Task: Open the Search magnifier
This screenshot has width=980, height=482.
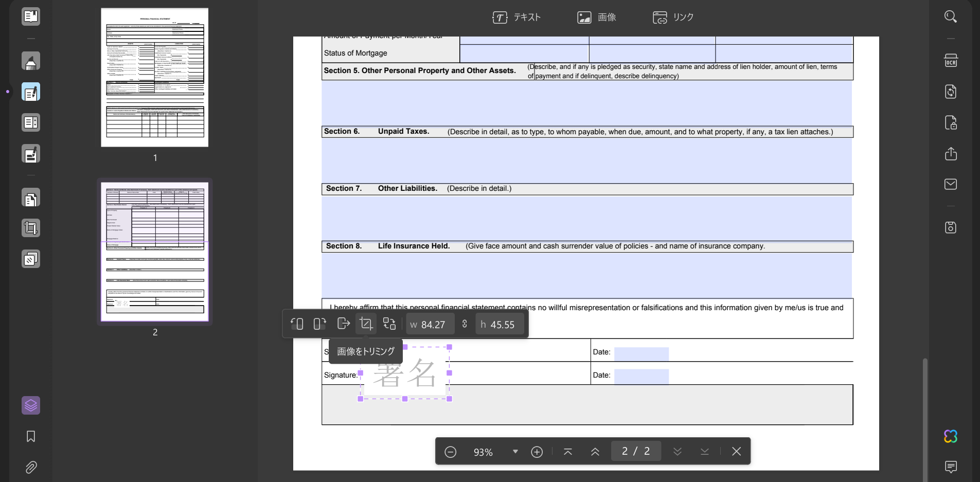Action: (x=951, y=16)
